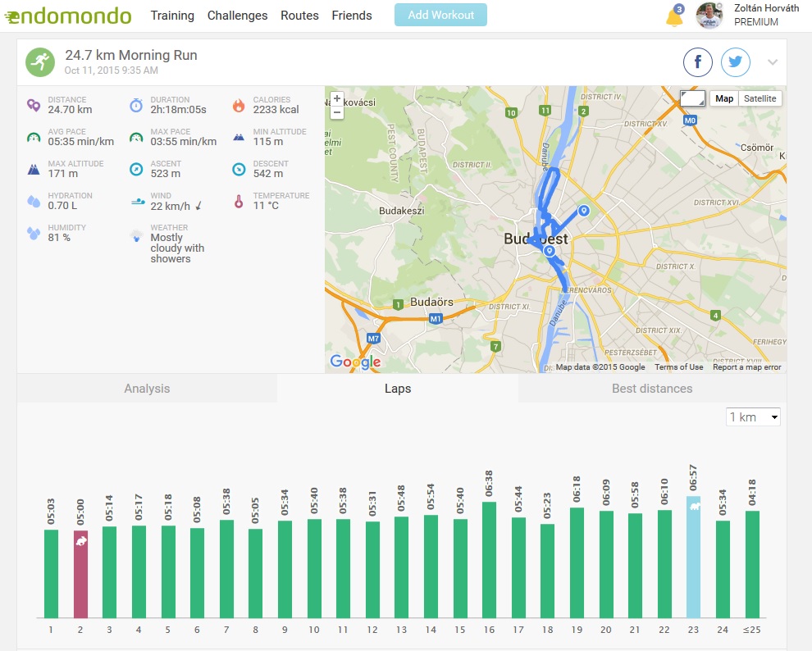
Task: Open the Routes menu
Action: [299, 16]
